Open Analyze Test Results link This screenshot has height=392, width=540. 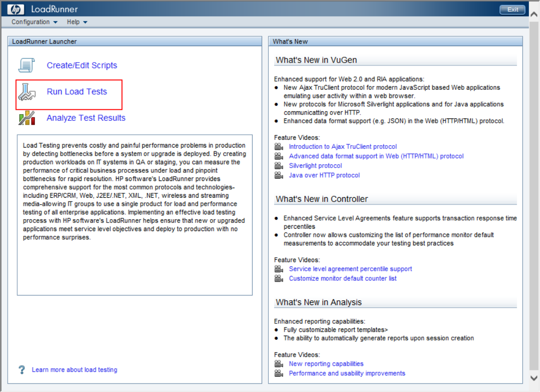[86, 118]
